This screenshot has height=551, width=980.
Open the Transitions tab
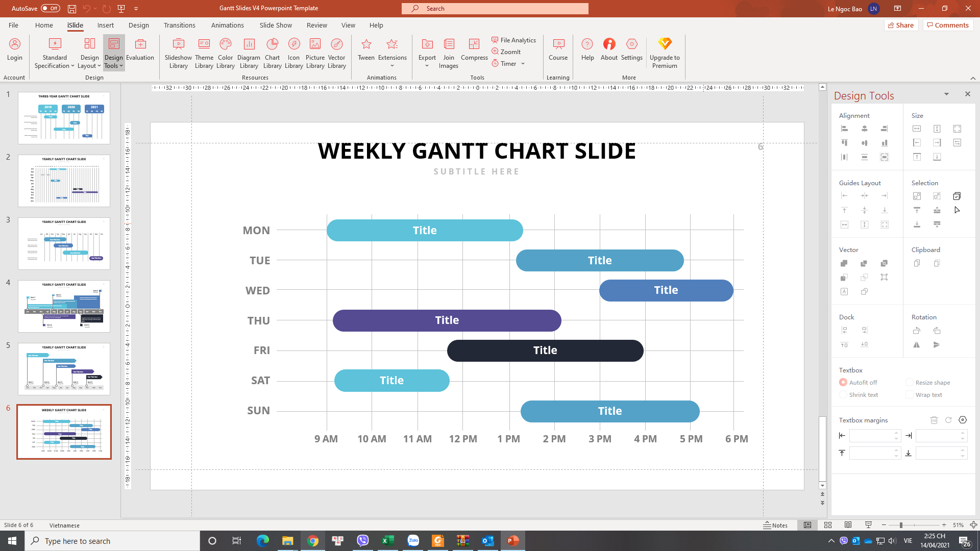(179, 25)
